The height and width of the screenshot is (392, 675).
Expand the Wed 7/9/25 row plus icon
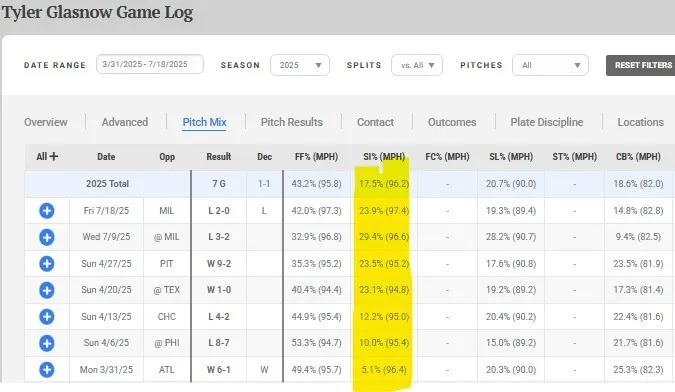point(47,237)
